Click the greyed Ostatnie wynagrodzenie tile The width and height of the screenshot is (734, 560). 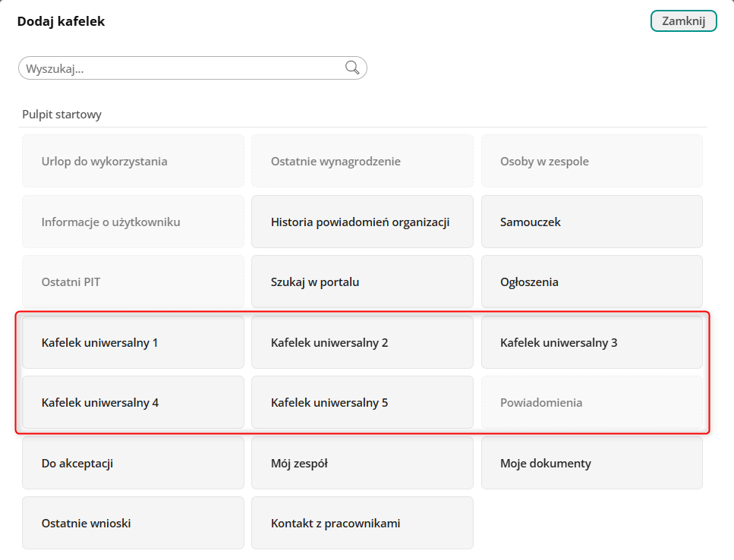[x=362, y=161]
